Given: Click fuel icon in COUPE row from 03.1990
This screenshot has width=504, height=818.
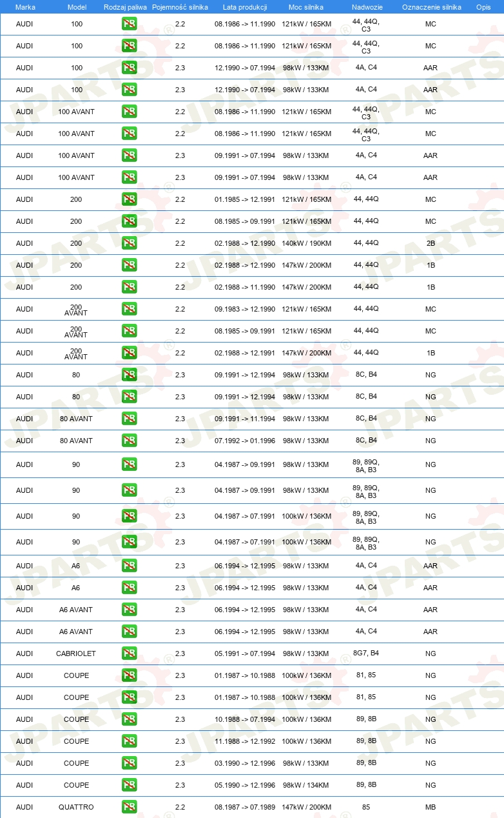Looking at the screenshot, I should [129, 763].
